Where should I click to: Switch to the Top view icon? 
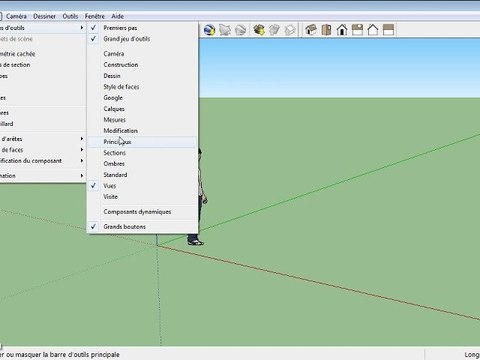(326, 30)
